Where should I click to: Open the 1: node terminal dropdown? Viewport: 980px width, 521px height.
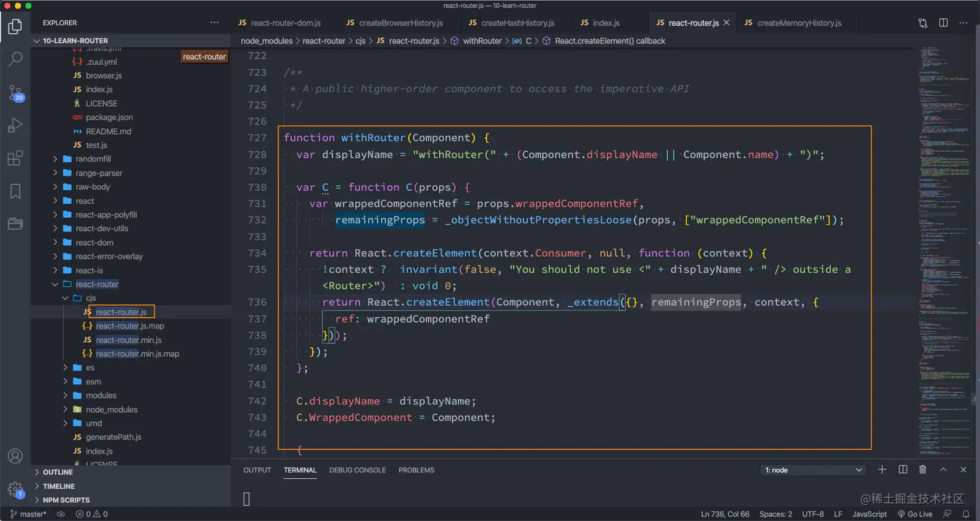813,470
